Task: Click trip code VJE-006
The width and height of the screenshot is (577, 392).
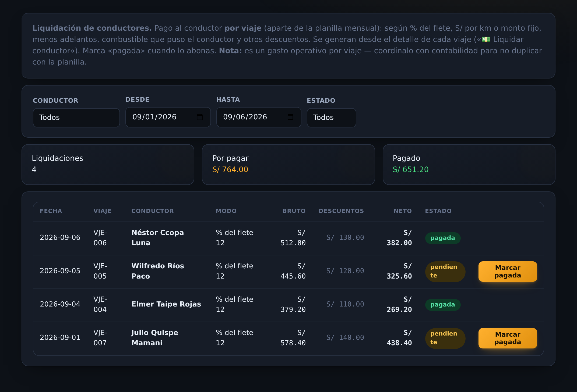Action: 100,238
